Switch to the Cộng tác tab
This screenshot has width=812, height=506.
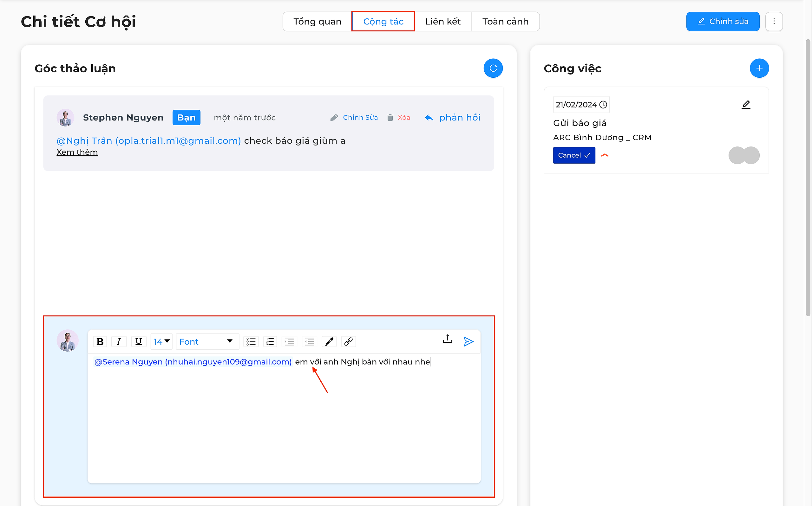pos(383,22)
